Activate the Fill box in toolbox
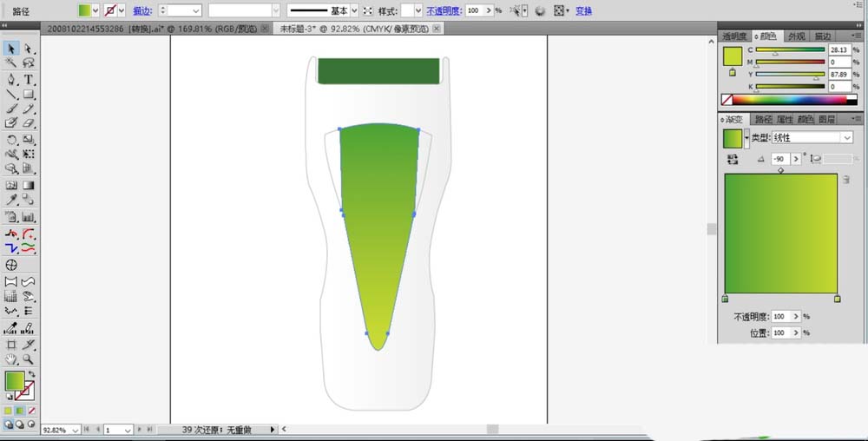868x441 pixels. tap(15, 381)
